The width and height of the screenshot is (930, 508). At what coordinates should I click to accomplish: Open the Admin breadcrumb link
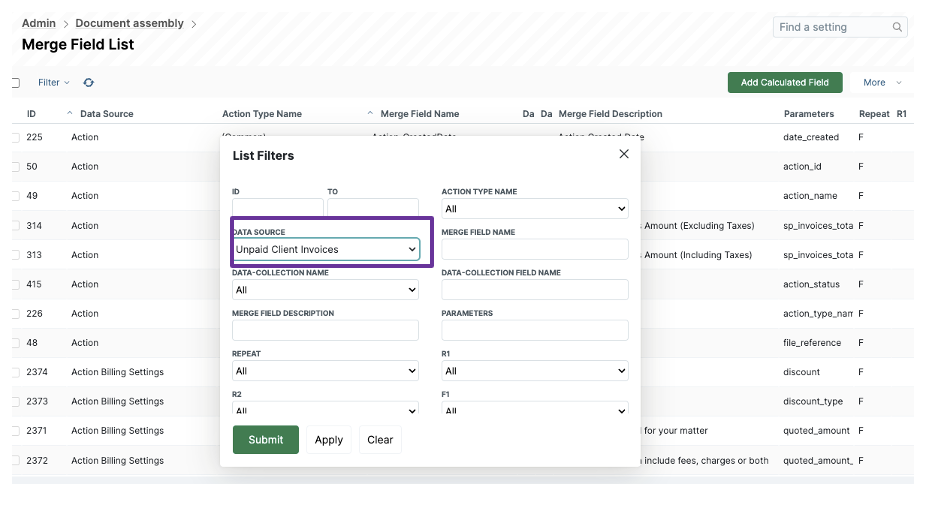tap(39, 23)
